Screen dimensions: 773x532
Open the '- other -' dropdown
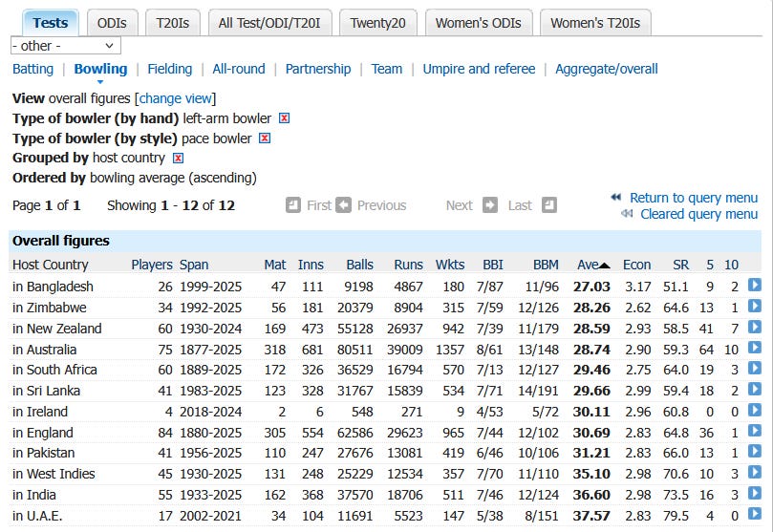pos(66,46)
